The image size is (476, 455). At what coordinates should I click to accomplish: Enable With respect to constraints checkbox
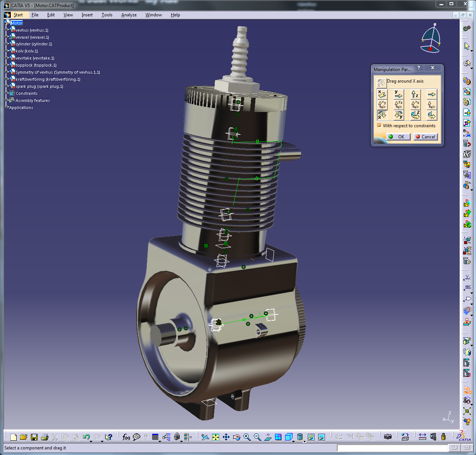pos(379,125)
